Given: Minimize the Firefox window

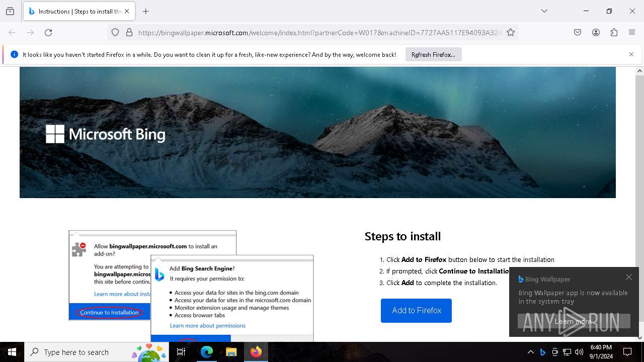Looking at the screenshot, I should point(586,11).
